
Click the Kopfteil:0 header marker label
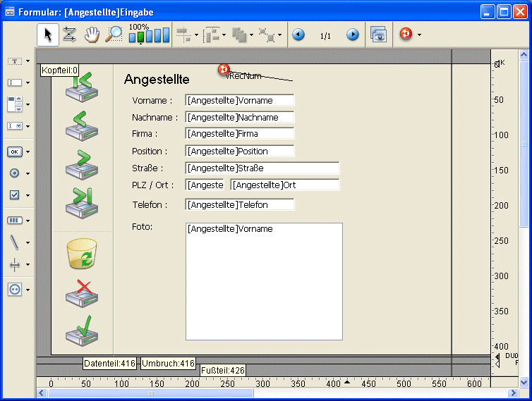pyautogui.click(x=59, y=70)
